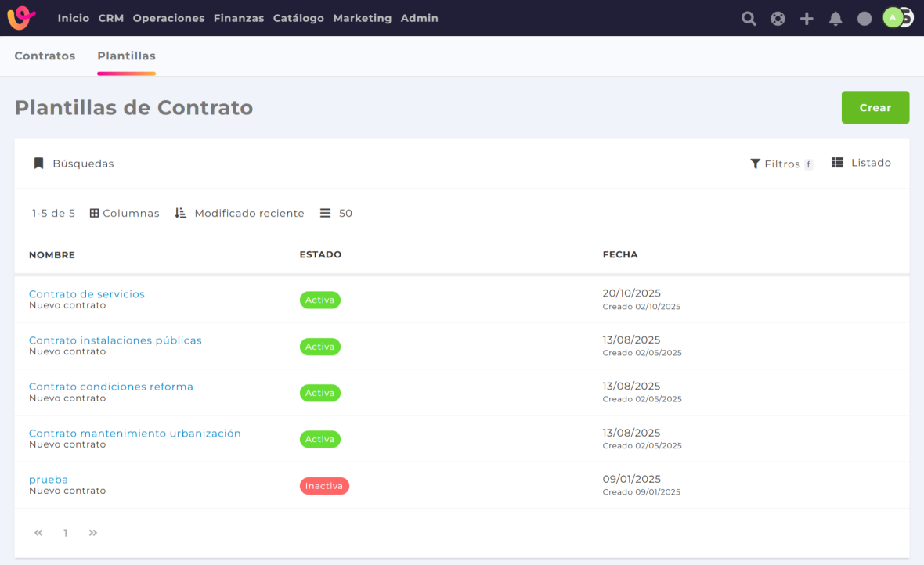
Task: Click the app logo in top left
Action: [x=21, y=18]
